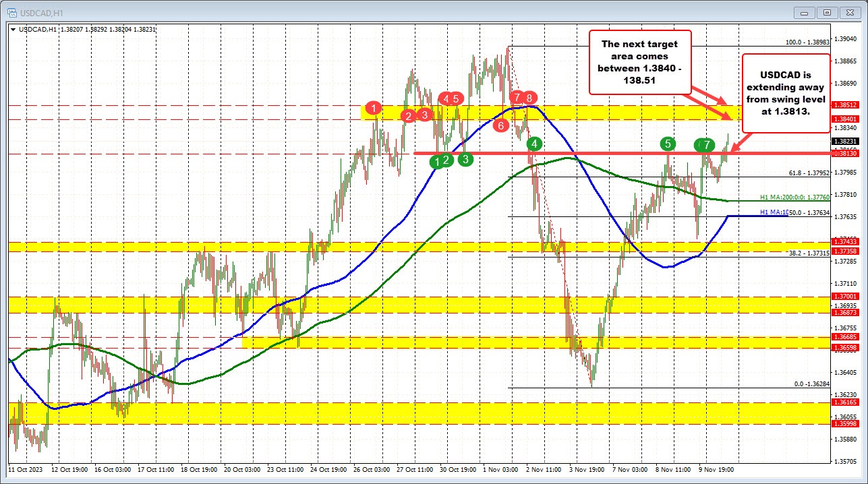This screenshot has height=484, width=868.
Task: Click green marker 7 near the current price
Action: [x=706, y=145]
